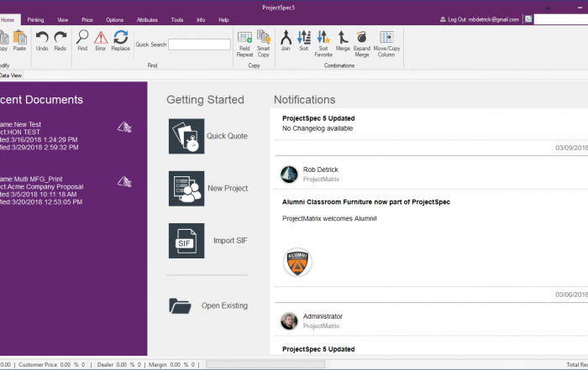
Task: Click the Administrator name in notifications
Action: 323,316
